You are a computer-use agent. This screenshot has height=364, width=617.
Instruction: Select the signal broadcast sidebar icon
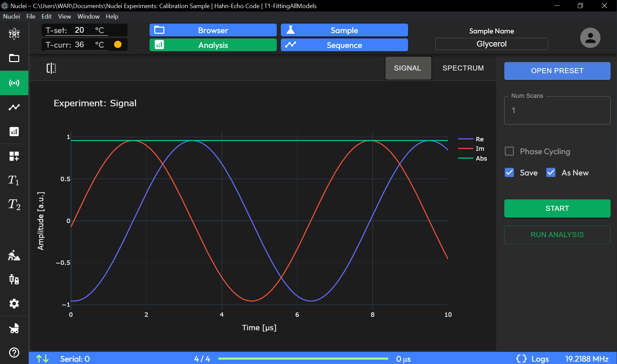(x=14, y=83)
